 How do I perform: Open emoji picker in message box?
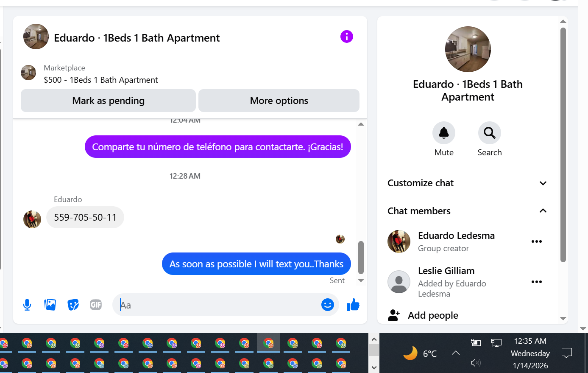[x=327, y=305]
